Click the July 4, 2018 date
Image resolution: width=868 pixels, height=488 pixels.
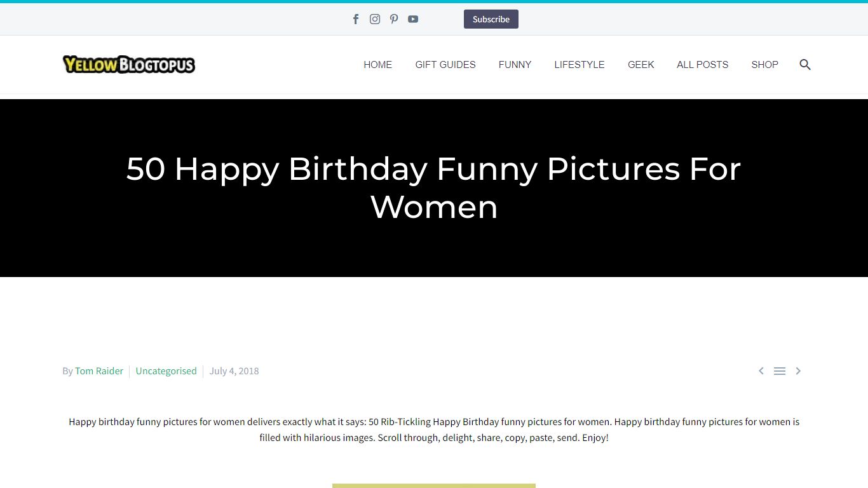point(234,371)
